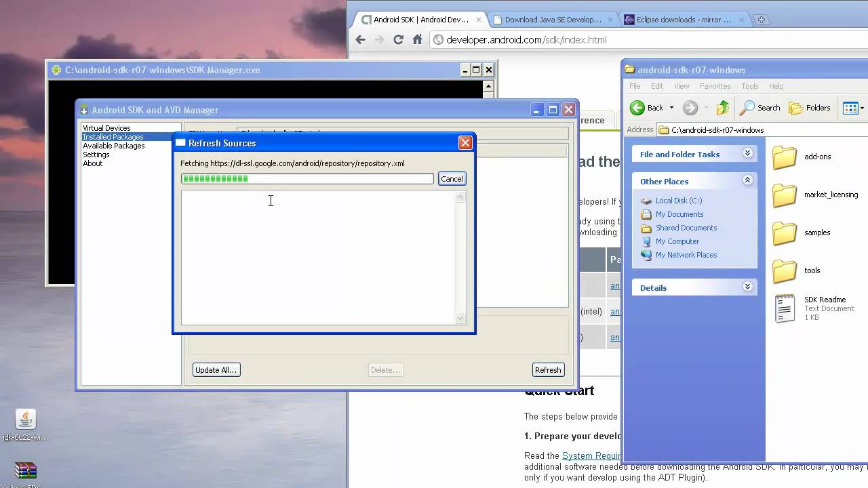Select Installed Packages in the sidebar

[x=113, y=137]
